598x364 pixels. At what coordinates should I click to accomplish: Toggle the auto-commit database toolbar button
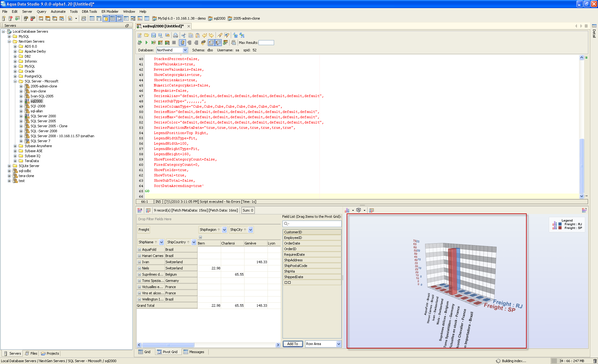183,43
